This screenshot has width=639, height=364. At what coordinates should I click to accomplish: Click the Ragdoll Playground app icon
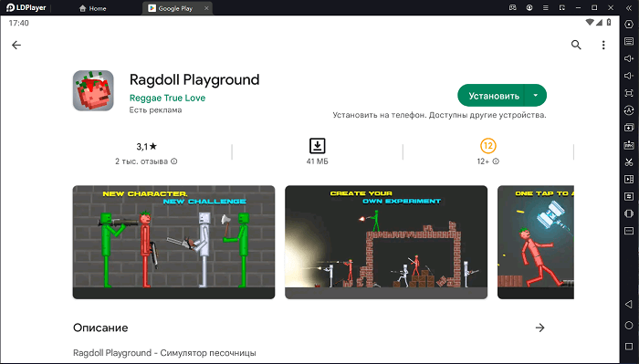(x=93, y=90)
